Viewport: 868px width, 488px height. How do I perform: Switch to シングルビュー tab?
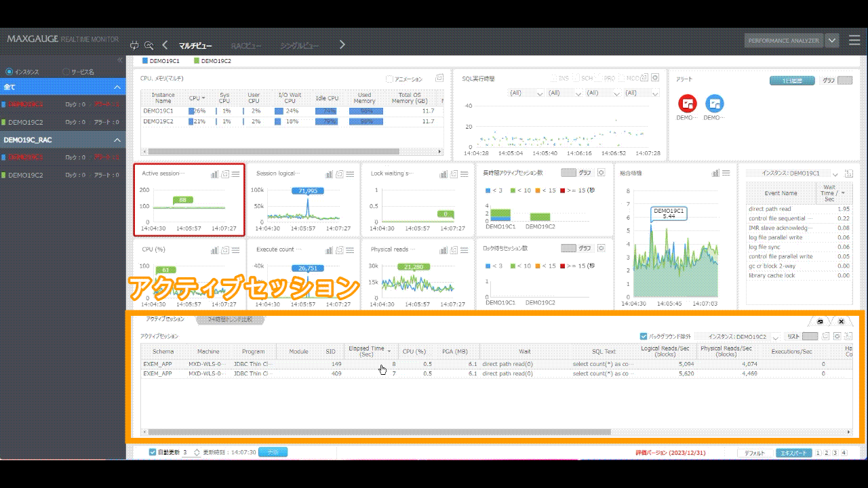pos(300,45)
